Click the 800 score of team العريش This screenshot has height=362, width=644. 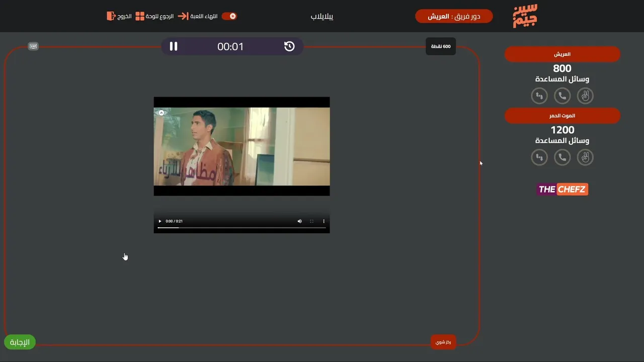coord(562,68)
